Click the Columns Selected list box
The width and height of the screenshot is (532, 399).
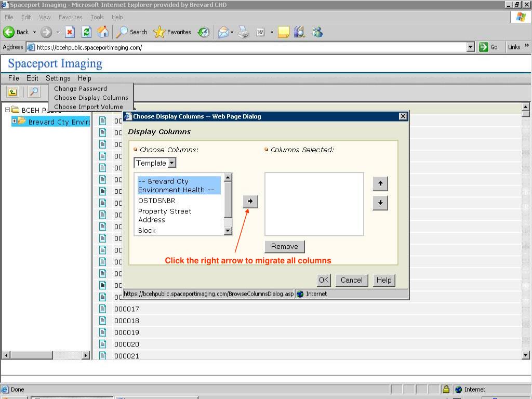coord(314,204)
